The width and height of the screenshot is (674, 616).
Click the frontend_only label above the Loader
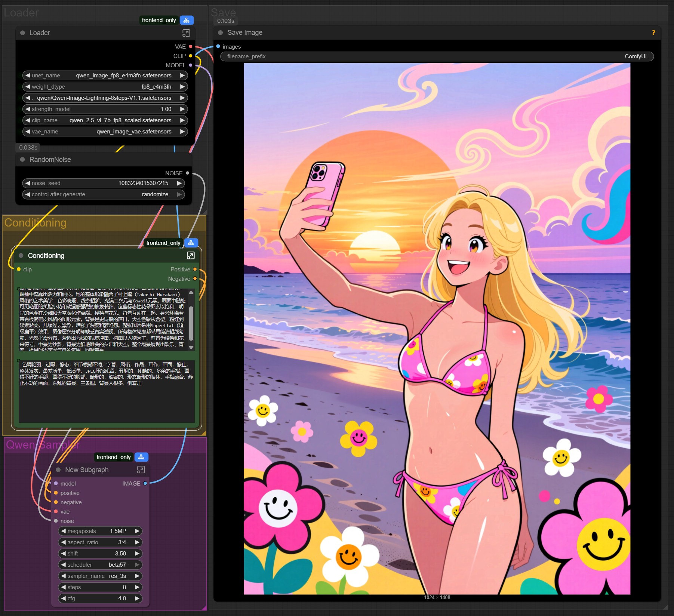click(159, 20)
